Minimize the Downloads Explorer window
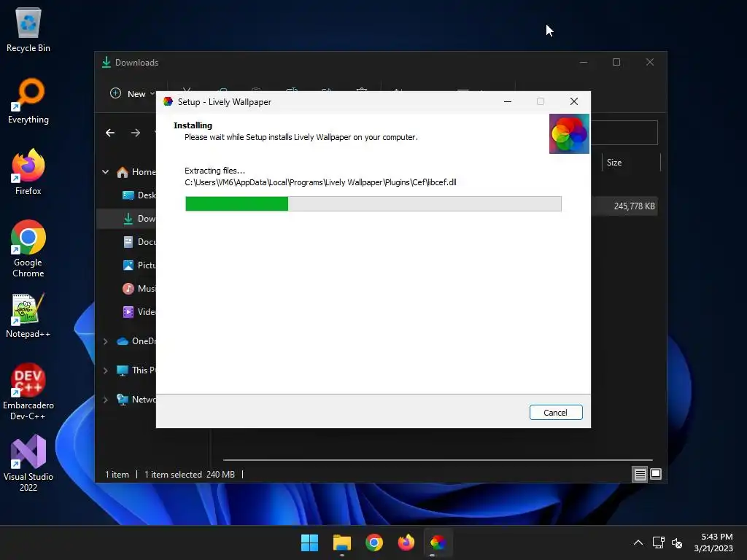The image size is (747, 560). pos(583,63)
